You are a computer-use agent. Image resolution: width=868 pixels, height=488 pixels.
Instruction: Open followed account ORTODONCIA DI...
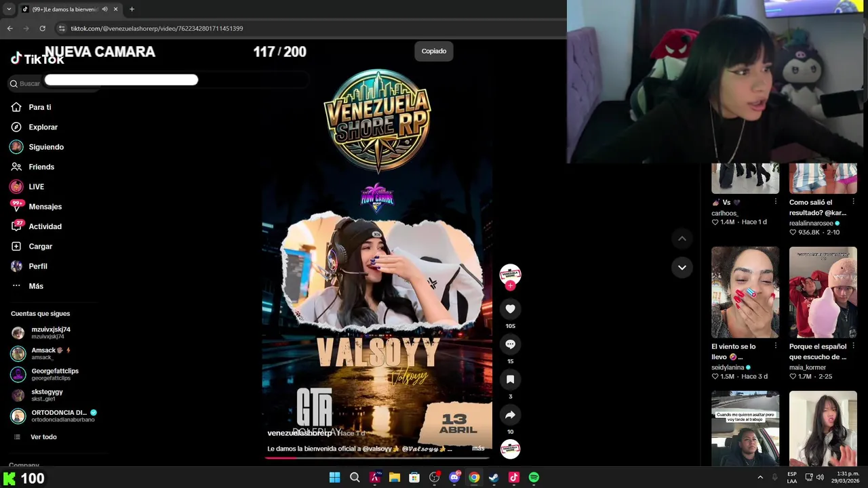[x=54, y=415]
